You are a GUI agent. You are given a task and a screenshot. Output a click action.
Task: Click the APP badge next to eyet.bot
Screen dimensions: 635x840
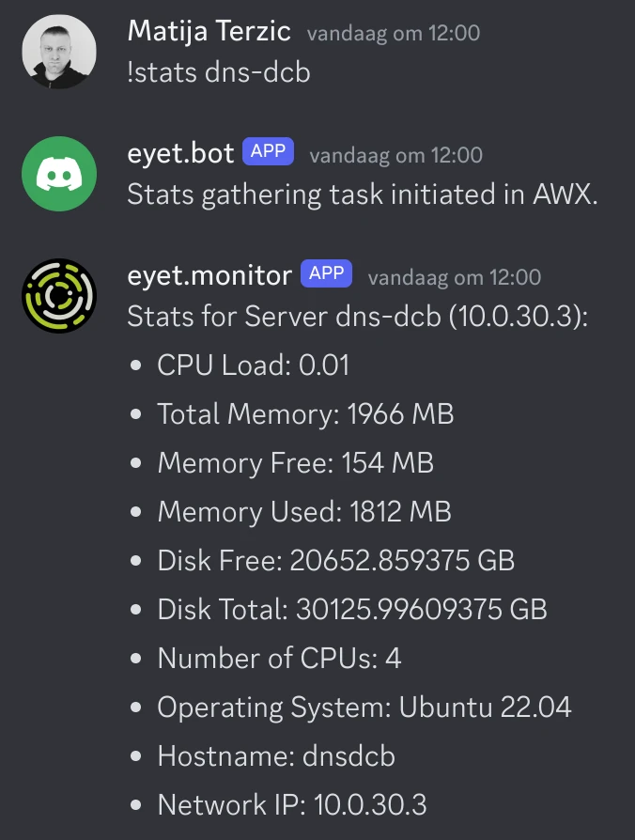[268, 151]
